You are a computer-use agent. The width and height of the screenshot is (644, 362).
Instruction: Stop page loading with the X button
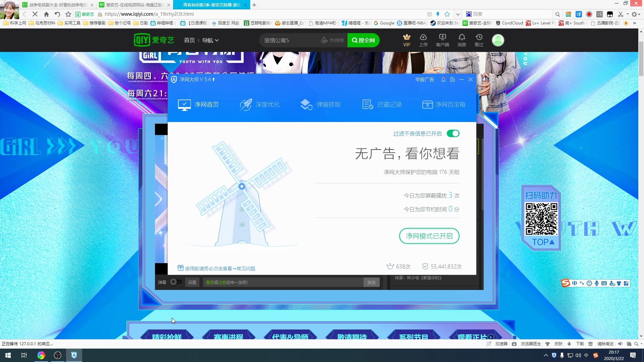pos(35,14)
